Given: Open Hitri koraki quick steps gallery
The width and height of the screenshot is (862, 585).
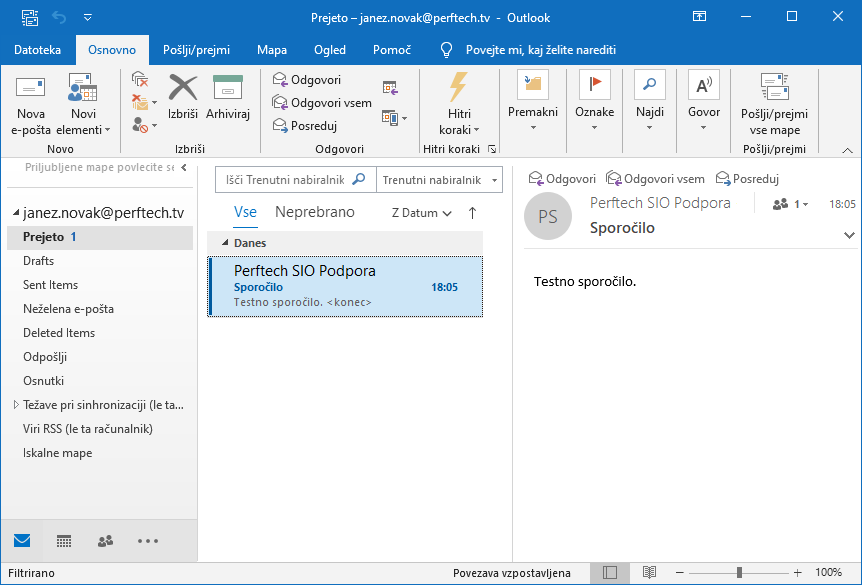Looking at the screenshot, I should pos(459,104).
